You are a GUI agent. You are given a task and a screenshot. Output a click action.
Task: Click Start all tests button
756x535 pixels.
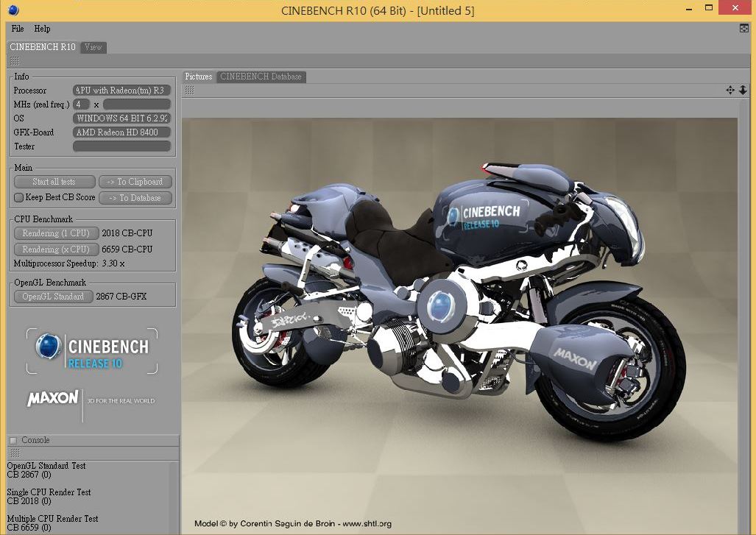54,182
